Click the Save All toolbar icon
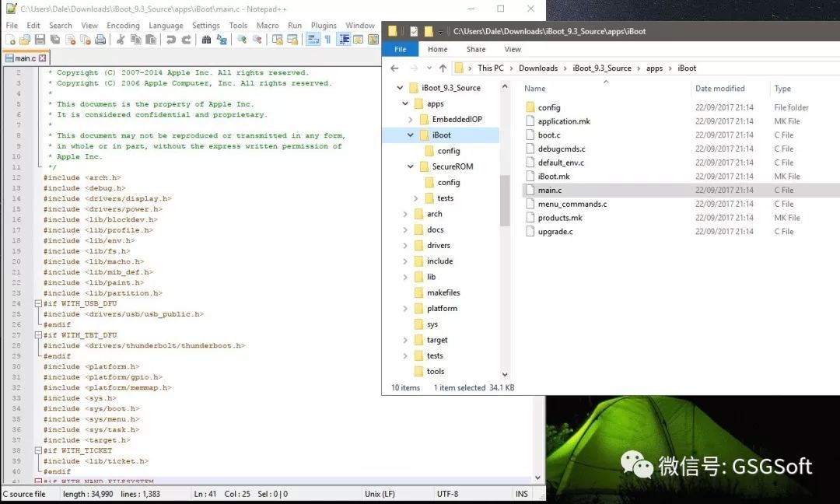 pos(54,40)
